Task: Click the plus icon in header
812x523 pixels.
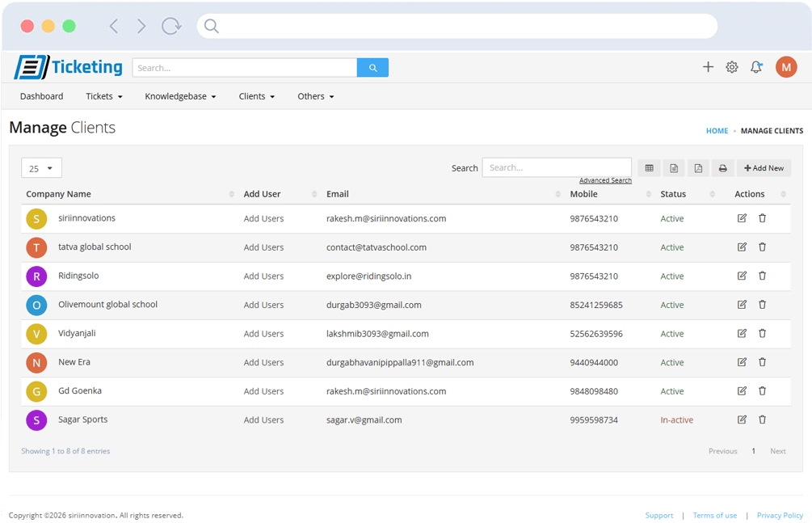Action: 708,67
